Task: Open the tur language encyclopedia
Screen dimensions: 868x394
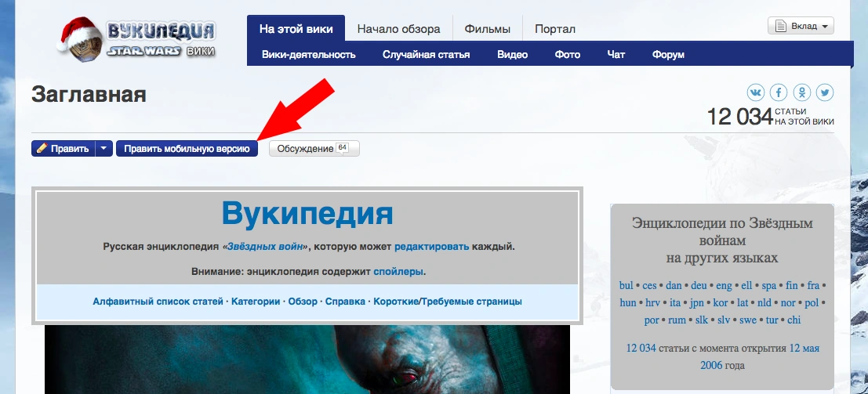Action: 772,320
